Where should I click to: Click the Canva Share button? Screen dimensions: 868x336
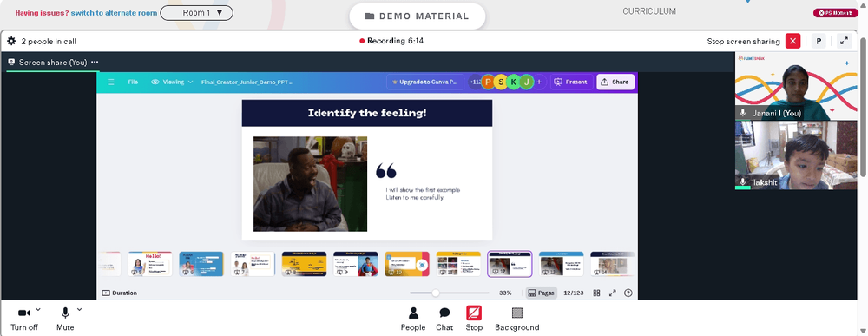click(x=615, y=82)
